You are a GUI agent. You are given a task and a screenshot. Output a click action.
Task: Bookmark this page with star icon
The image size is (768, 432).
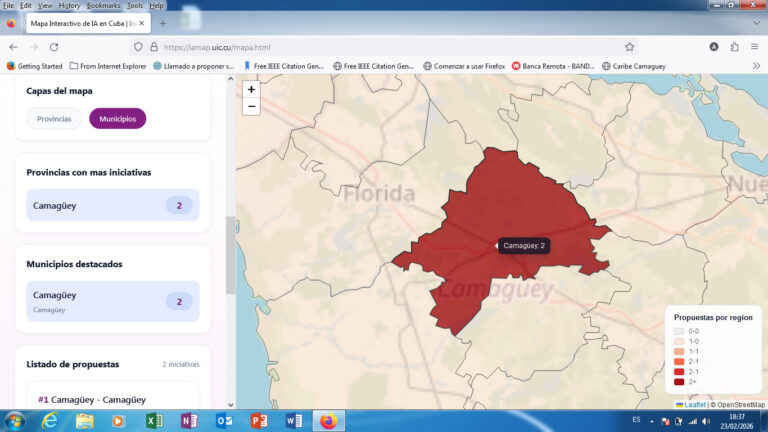[x=629, y=46]
